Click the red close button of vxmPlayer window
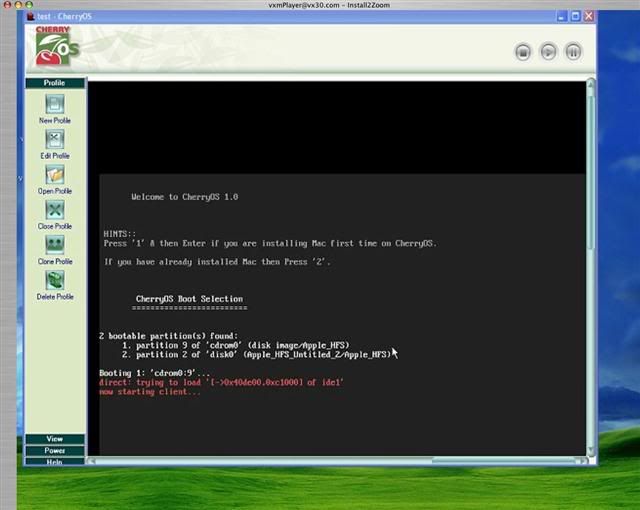The height and width of the screenshot is (510, 640). coord(7,4)
